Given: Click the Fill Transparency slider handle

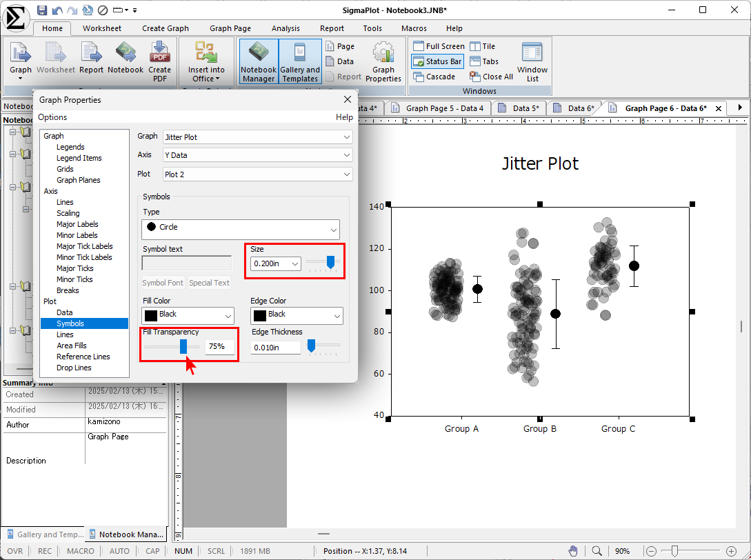Looking at the screenshot, I should point(183,346).
